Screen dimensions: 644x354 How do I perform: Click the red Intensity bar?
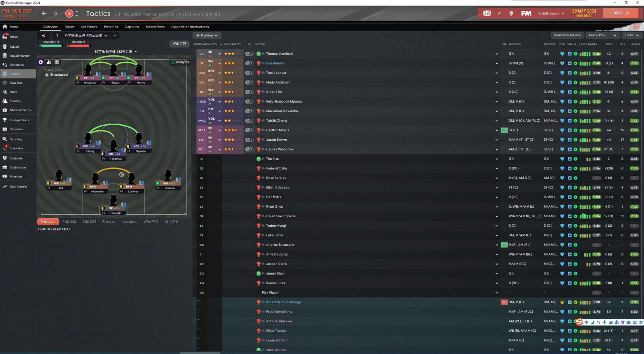tap(78, 46)
